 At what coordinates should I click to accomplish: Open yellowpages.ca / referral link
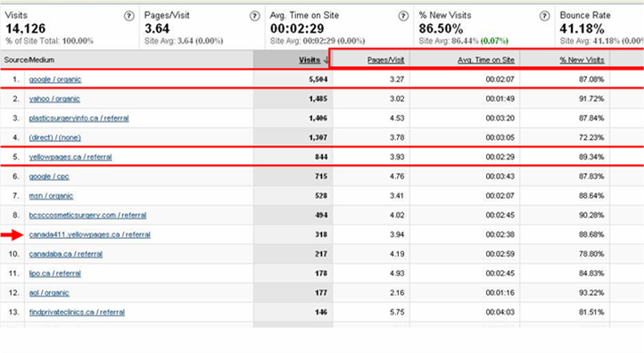click(70, 157)
